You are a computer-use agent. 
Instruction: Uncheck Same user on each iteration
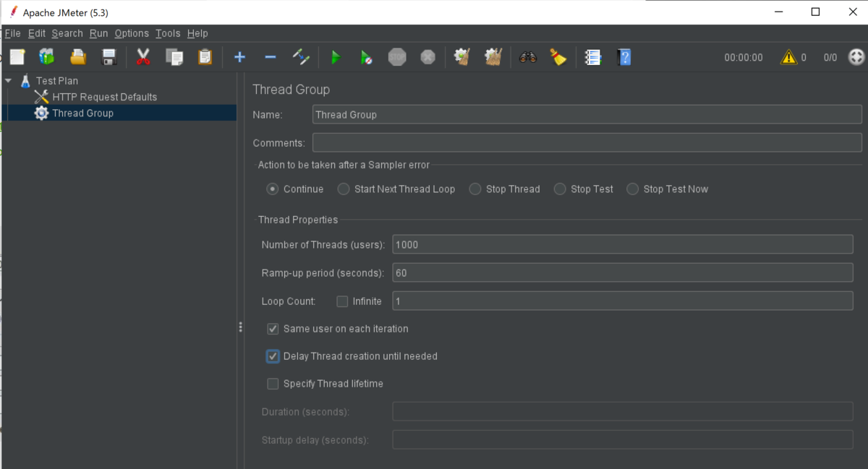pyautogui.click(x=273, y=329)
